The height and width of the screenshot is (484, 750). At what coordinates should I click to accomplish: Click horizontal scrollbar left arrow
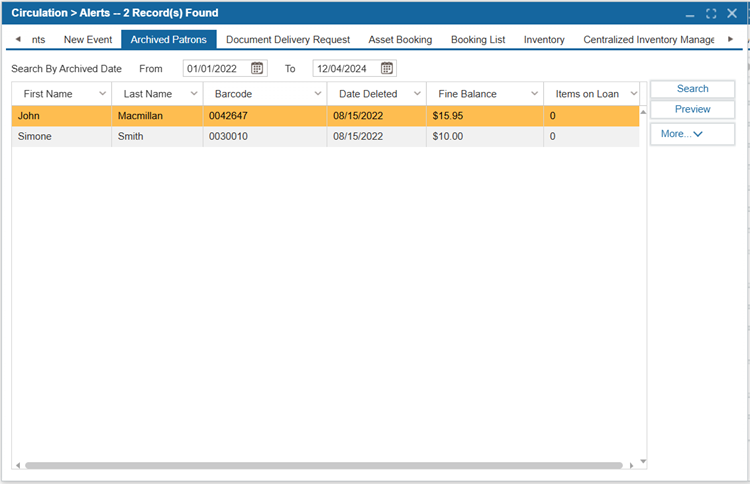pyautogui.click(x=18, y=465)
